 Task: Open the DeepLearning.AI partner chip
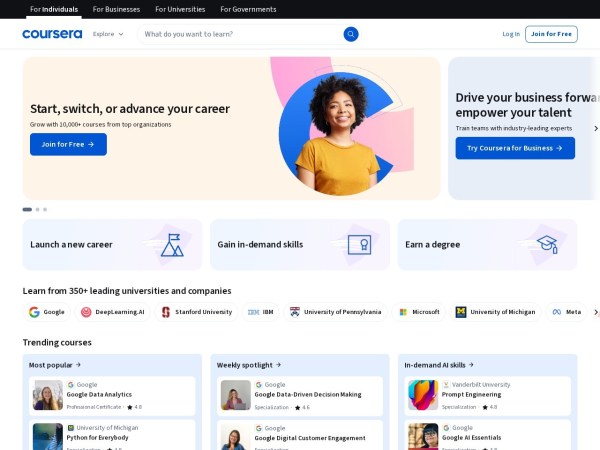[113, 312]
